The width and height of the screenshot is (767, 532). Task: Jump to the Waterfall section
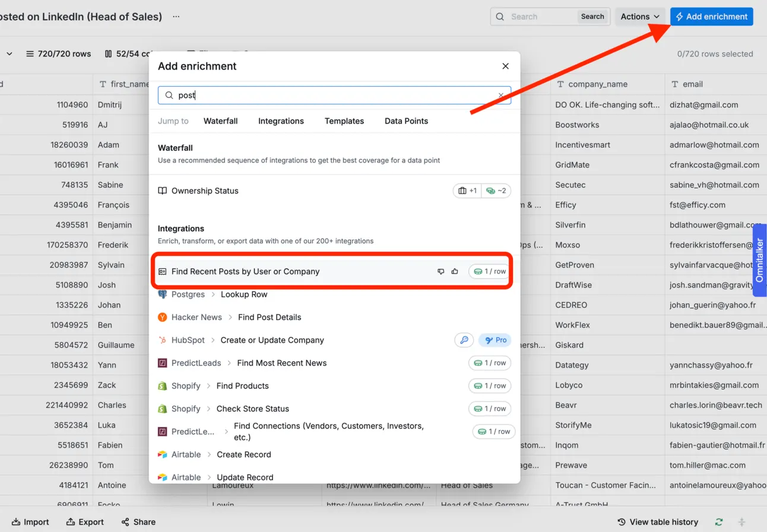point(220,121)
